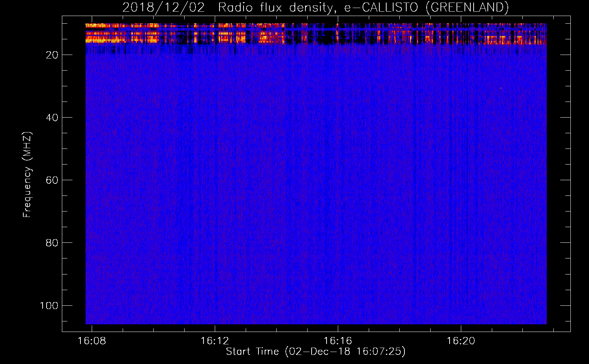Viewport: 589px width, 364px height.
Task: Click the 40 MHz frequency tick label
Action: click(52, 118)
